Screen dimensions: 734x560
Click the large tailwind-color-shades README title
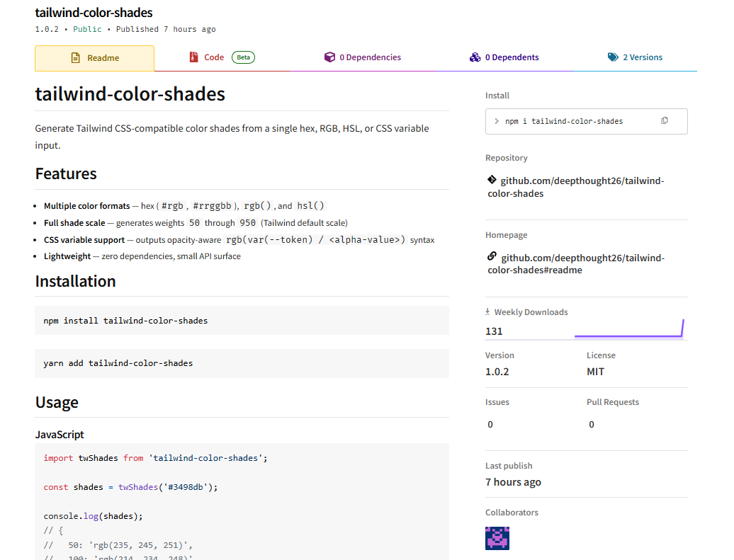(130, 94)
